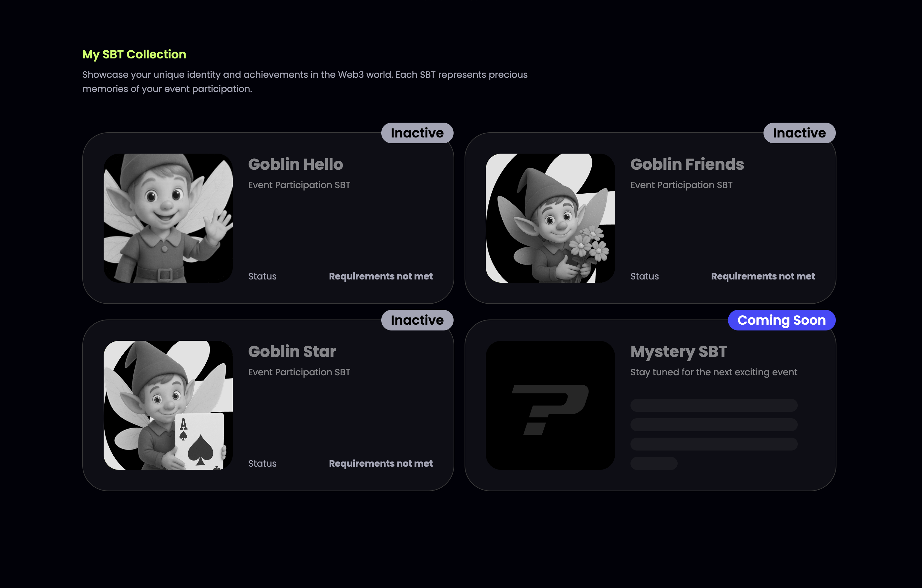Open the Goblin Hello waving goblin image
The image size is (922, 588).
[168, 218]
